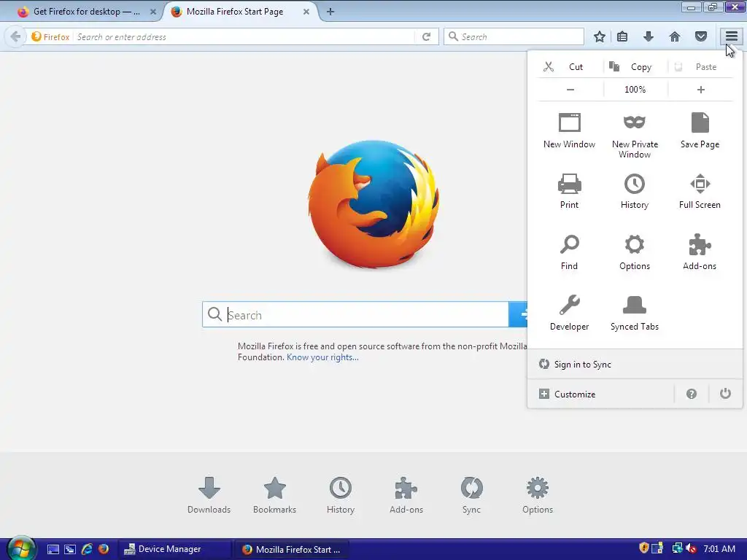Open Bookmarks from start page launcher
747x560 pixels.
(x=275, y=495)
